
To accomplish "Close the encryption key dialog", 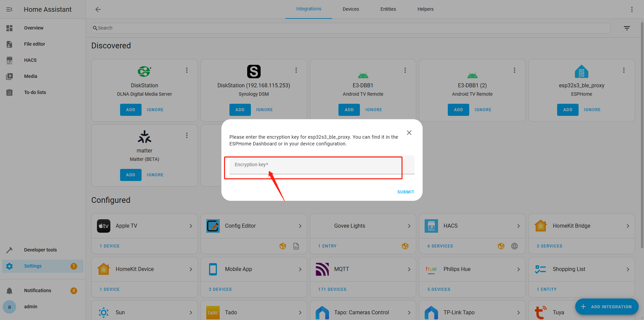I will (409, 133).
